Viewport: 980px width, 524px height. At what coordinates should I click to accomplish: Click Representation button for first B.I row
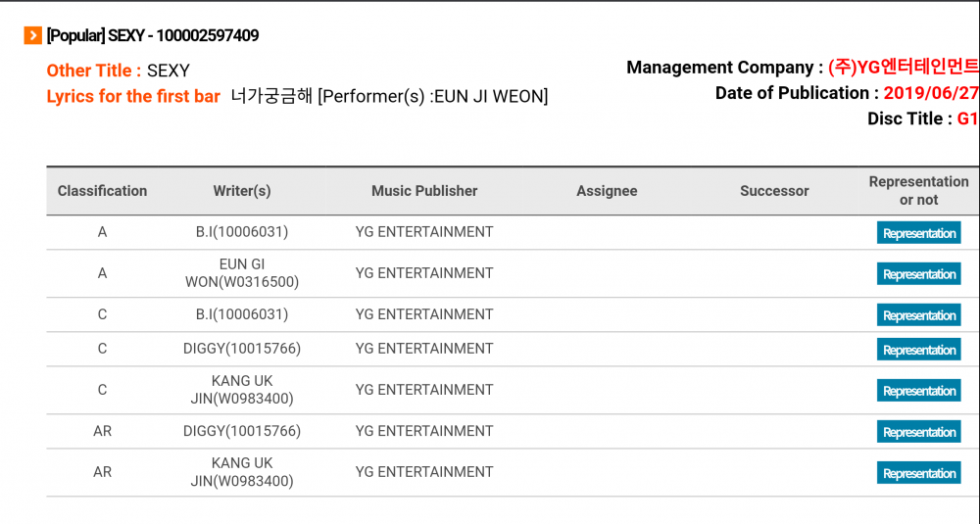coord(918,233)
